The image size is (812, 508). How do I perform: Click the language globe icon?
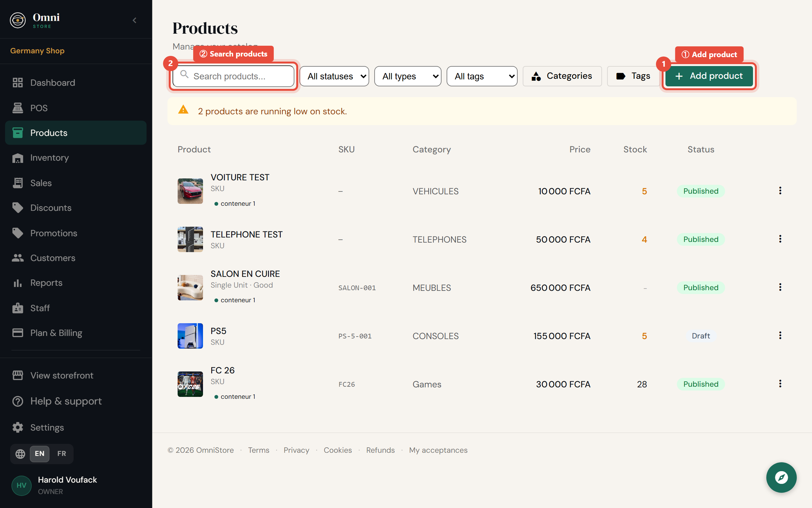tap(21, 454)
